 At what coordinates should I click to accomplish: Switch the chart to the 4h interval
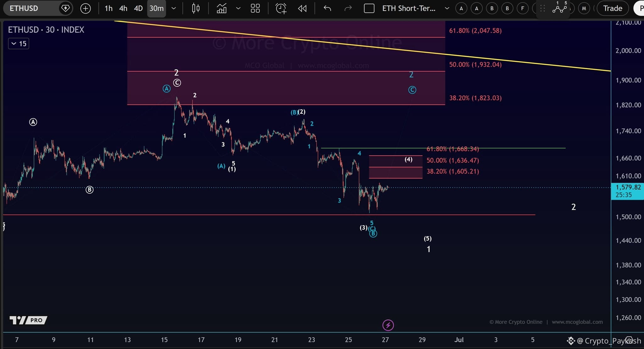[x=123, y=8]
